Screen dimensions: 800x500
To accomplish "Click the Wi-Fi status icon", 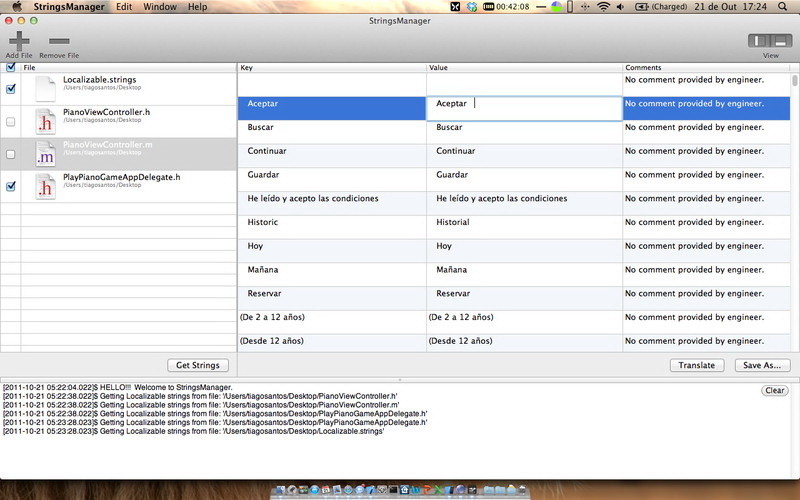I will 603,7.
